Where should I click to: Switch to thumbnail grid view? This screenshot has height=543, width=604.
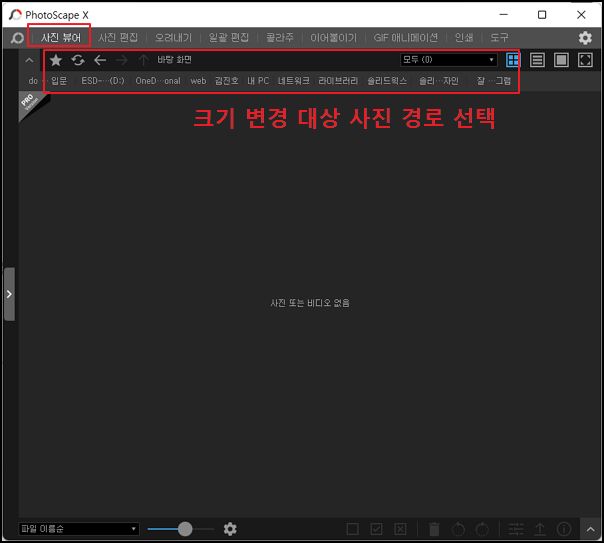(513, 60)
